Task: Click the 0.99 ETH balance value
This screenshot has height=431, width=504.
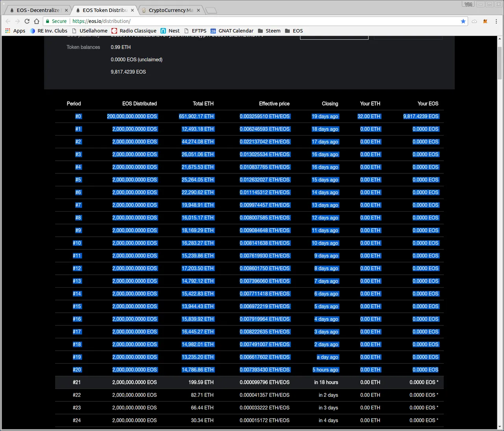Action: point(120,47)
